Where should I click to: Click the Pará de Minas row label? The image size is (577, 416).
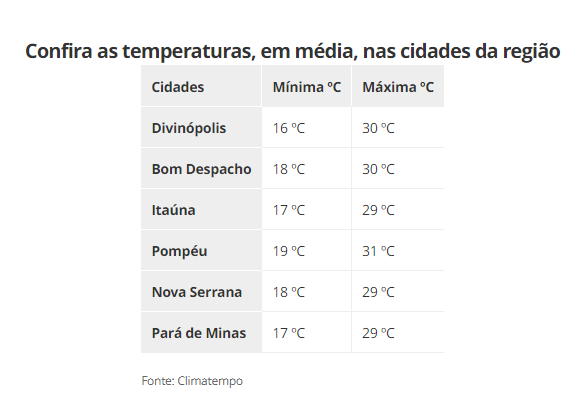[x=201, y=332]
